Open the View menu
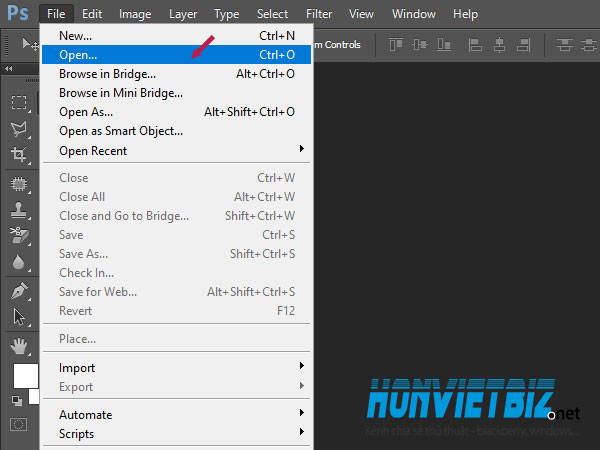 [361, 14]
